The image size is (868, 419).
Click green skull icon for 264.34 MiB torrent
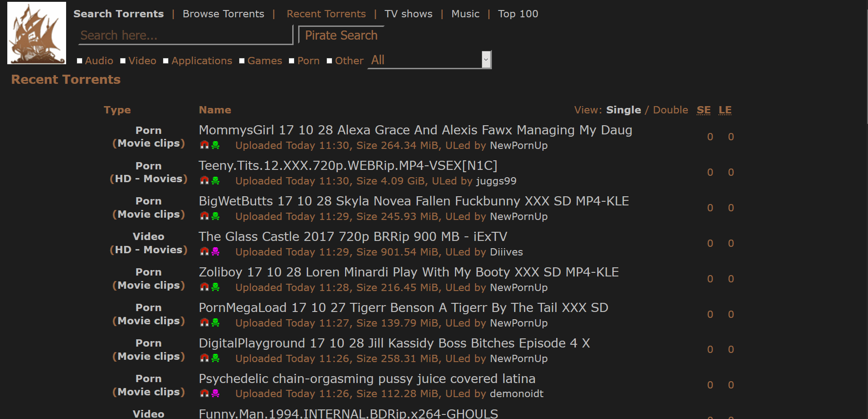pyautogui.click(x=216, y=145)
